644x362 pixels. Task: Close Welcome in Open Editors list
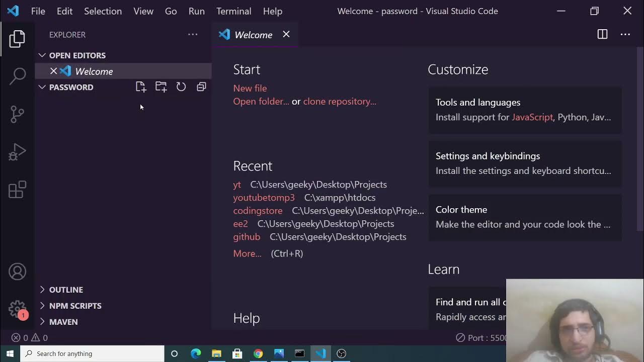click(53, 71)
